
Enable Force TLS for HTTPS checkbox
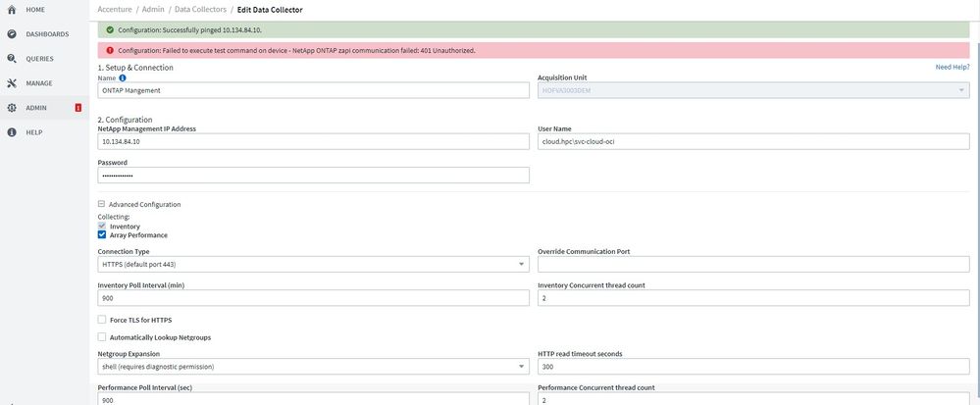click(x=102, y=320)
